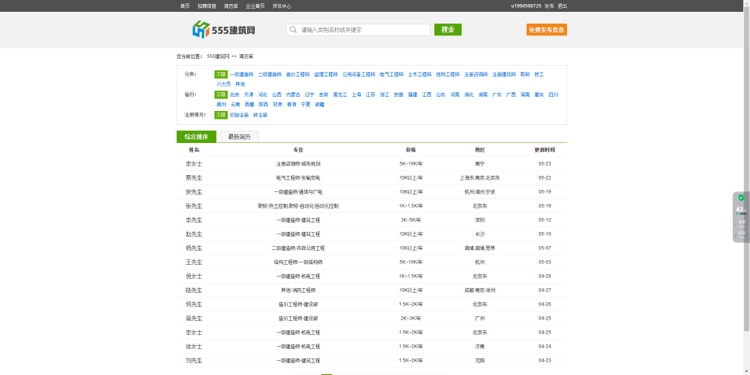Filter by province 内蒙古

click(x=293, y=95)
